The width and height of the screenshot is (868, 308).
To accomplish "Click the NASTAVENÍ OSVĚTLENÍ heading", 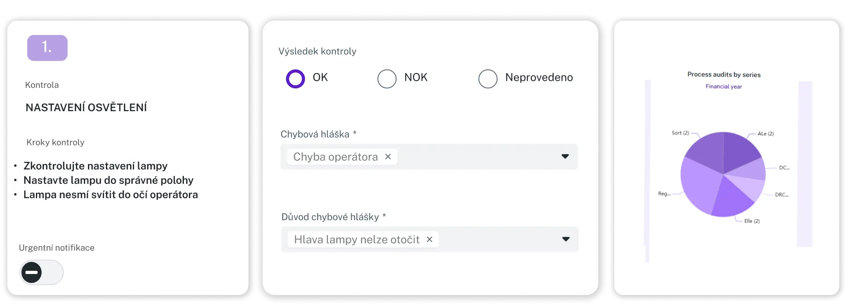I will [86, 108].
